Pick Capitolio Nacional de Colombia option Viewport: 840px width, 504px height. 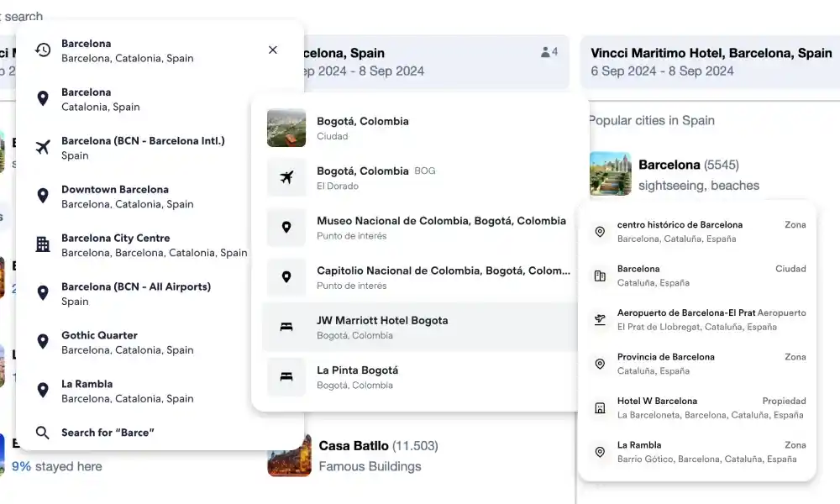(441, 277)
